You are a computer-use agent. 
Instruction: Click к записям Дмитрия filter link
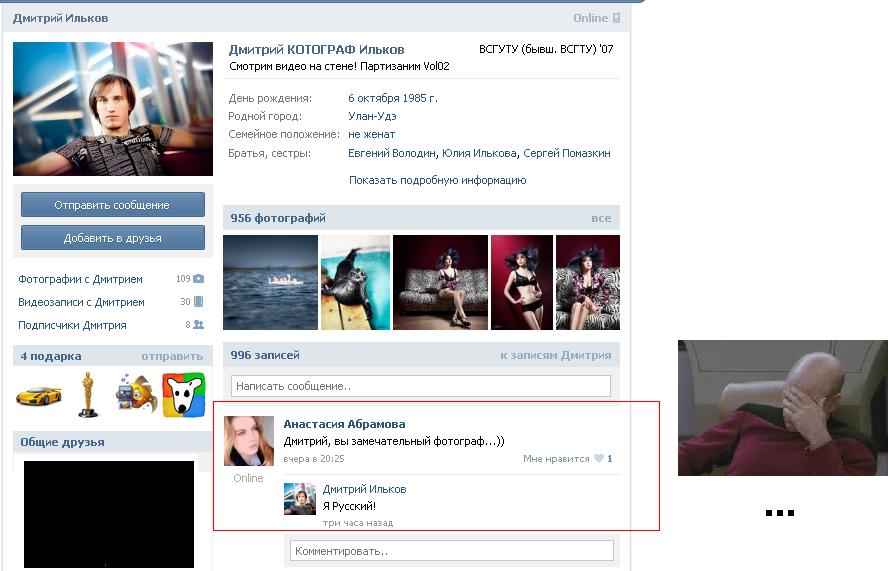click(x=556, y=355)
